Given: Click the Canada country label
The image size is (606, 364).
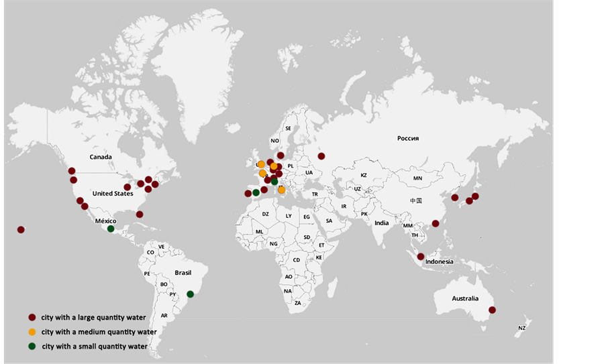Looking at the screenshot, I should tap(101, 157).
